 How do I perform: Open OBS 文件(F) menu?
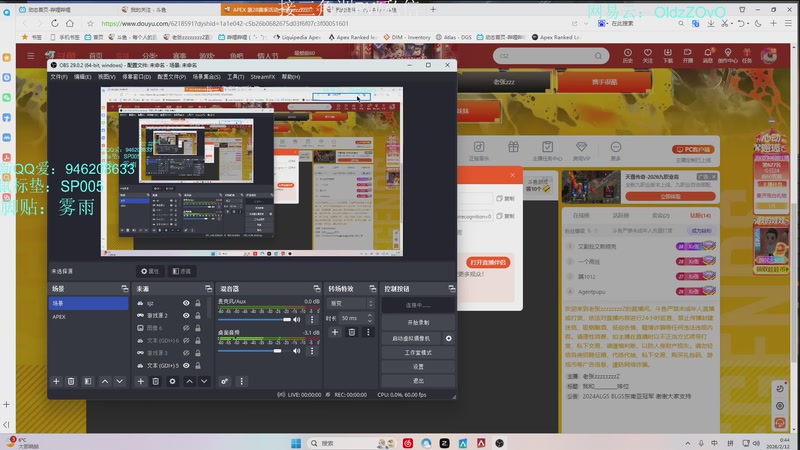tap(59, 77)
